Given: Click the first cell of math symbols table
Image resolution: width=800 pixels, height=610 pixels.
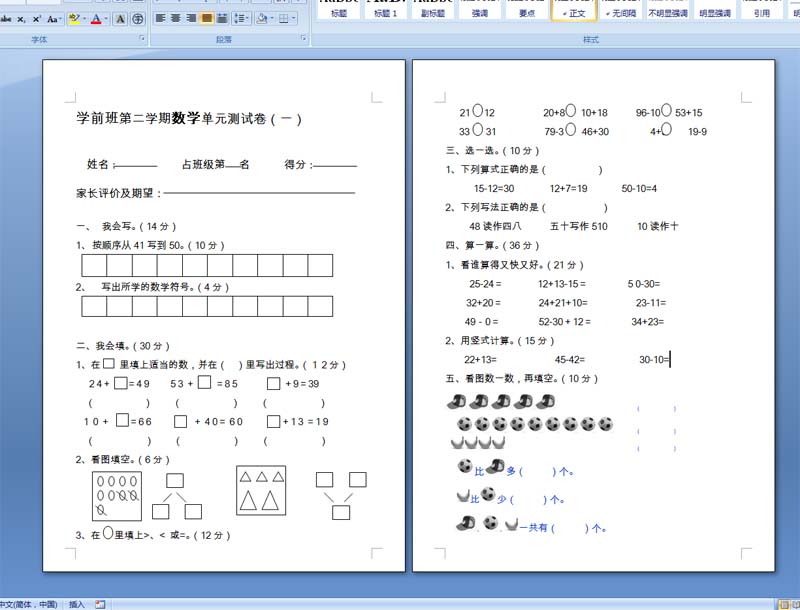Looking at the screenshot, I should [94, 307].
